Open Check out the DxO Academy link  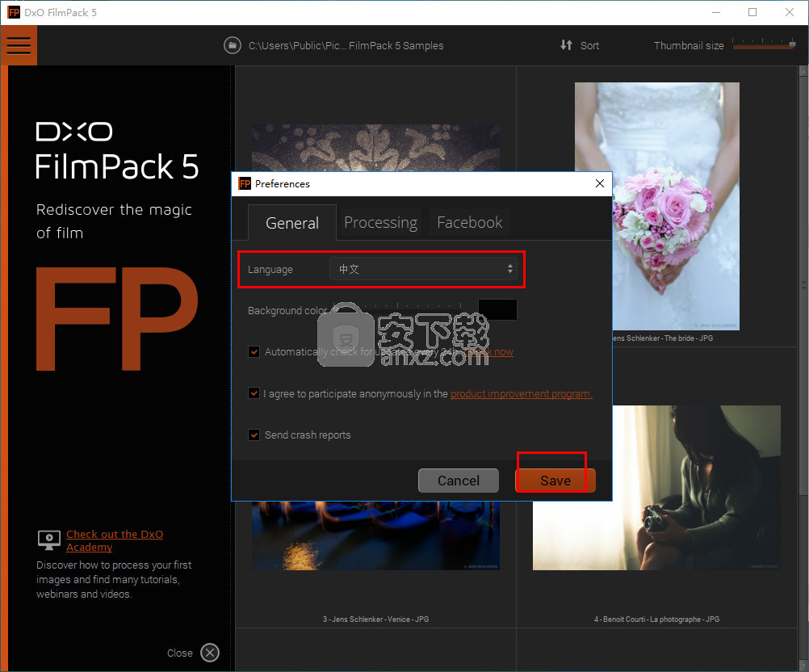pyautogui.click(x=115, y=540)
